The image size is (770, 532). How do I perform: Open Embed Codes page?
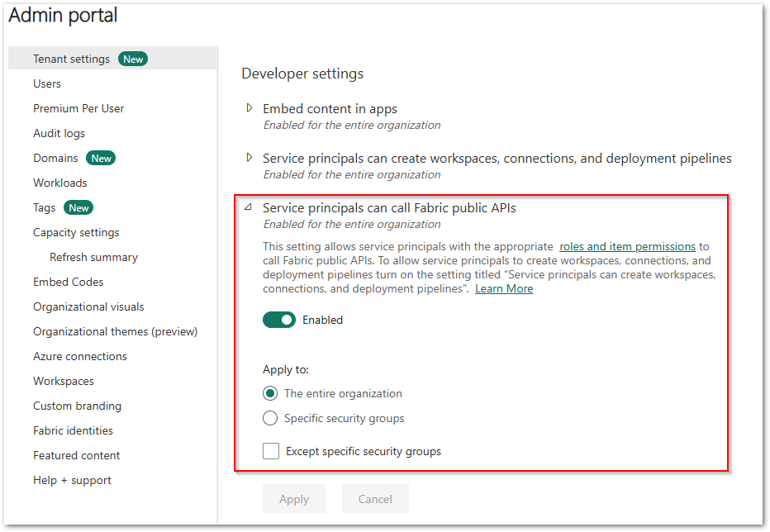coord(68,282)
